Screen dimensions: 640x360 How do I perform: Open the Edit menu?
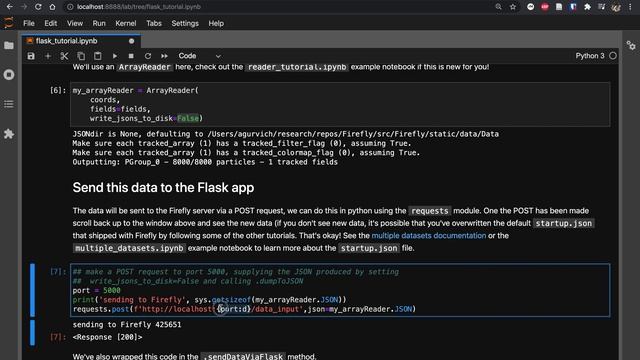(x=51, y=23)
